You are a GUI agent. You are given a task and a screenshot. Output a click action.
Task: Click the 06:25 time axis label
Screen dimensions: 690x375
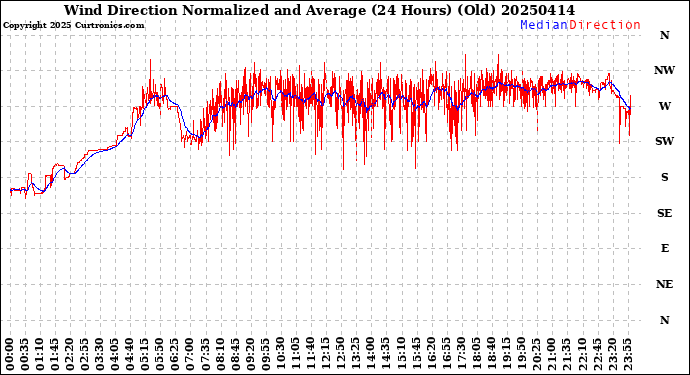[175, 354]
